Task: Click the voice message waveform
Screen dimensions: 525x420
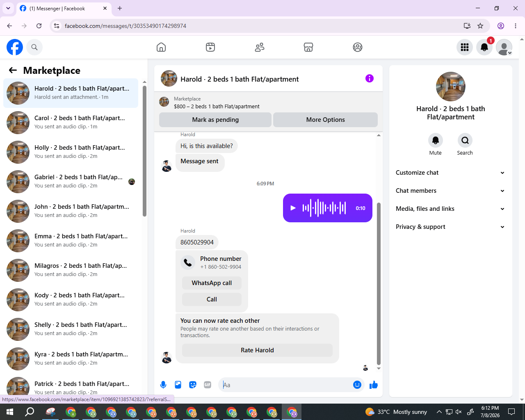Action: tap(324, 208)
